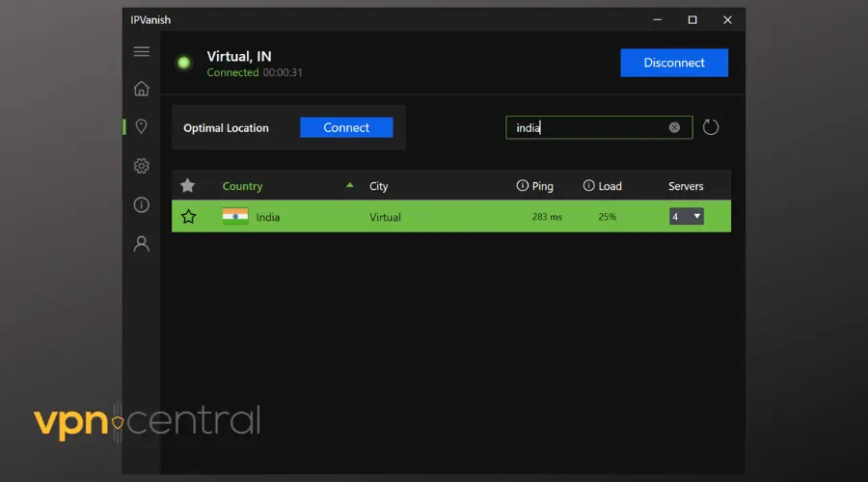Sort servers by Ping column
The width and height of the screenshot is (868, 482).
point(542,186)
